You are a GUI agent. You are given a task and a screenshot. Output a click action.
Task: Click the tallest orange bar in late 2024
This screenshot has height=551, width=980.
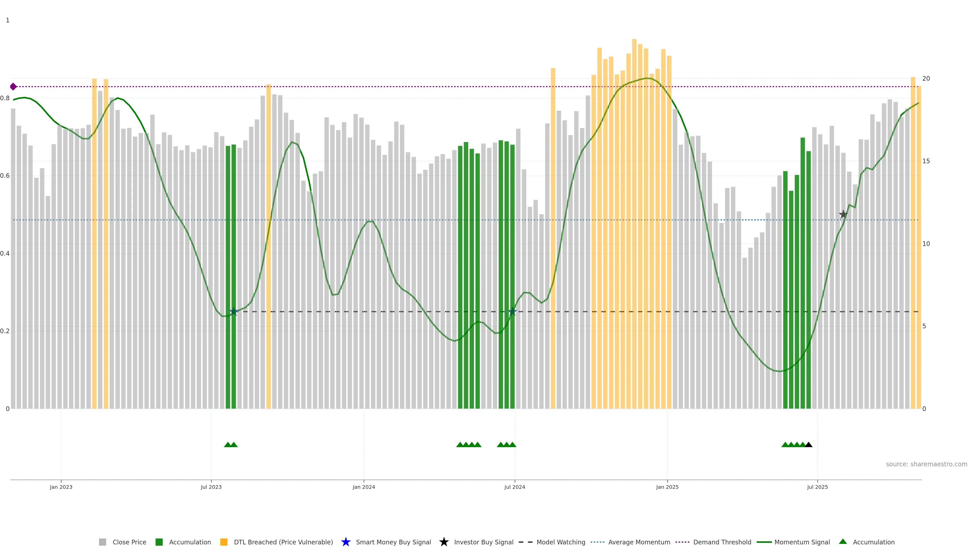pos(634,190)
